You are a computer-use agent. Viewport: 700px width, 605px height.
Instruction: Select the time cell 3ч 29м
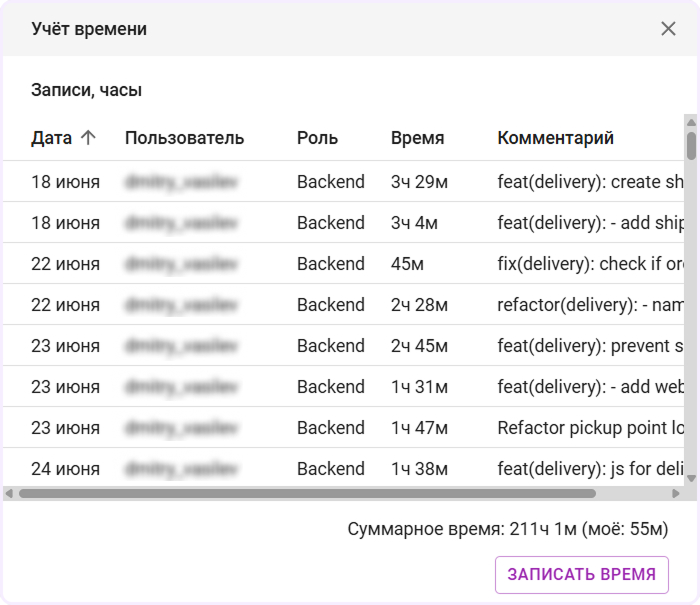tap(419, 182)
